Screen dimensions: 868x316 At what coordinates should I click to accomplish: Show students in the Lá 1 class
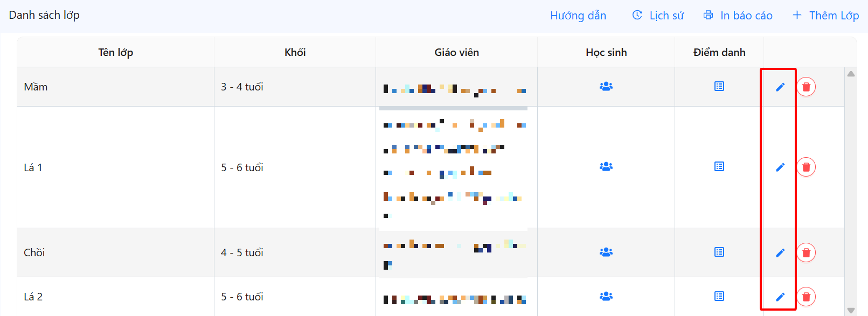click(606, 167)
